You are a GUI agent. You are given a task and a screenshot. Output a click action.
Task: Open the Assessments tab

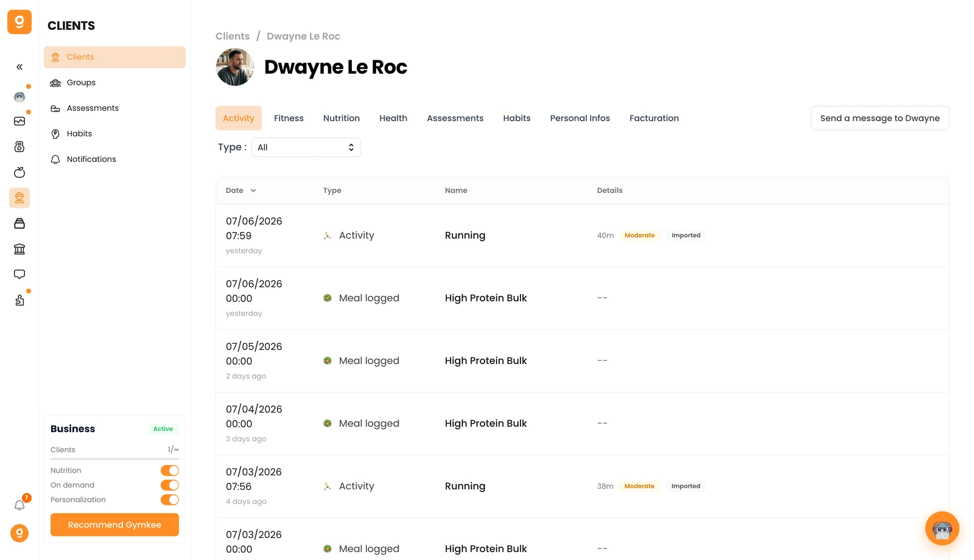pyautogui.click(x=455, y=118)
